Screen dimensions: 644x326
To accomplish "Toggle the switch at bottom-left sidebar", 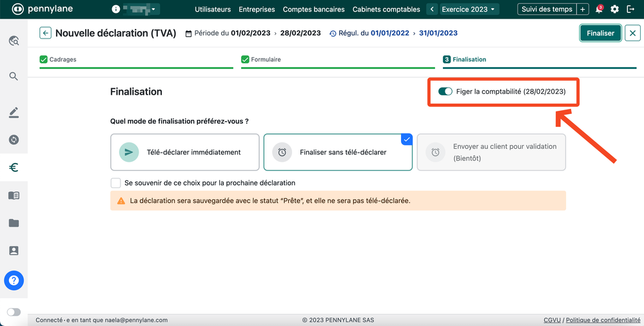I will point(14,312).
